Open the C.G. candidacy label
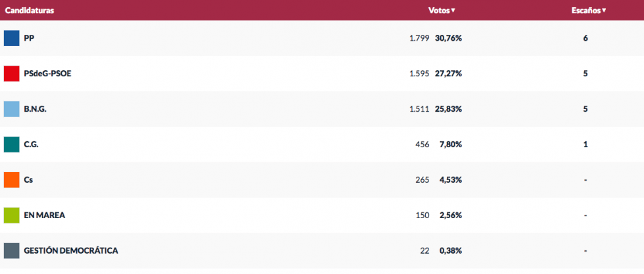 click(x=31, y=145)
